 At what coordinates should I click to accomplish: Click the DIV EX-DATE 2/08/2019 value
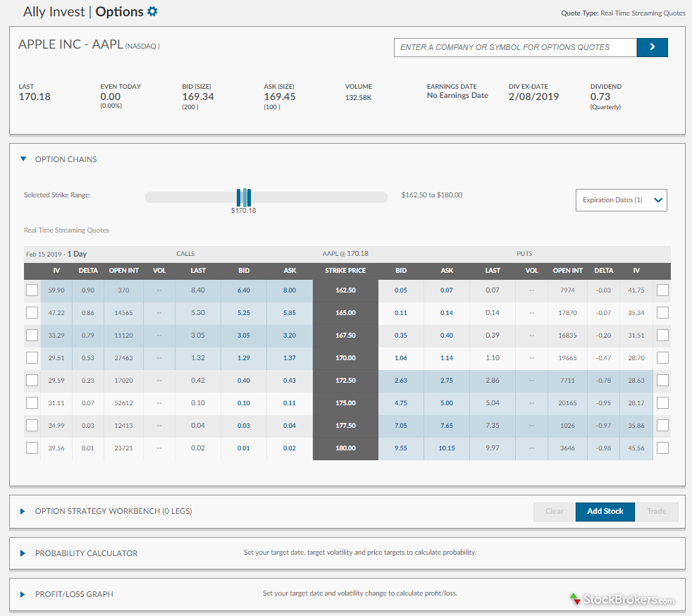(533, 97)
